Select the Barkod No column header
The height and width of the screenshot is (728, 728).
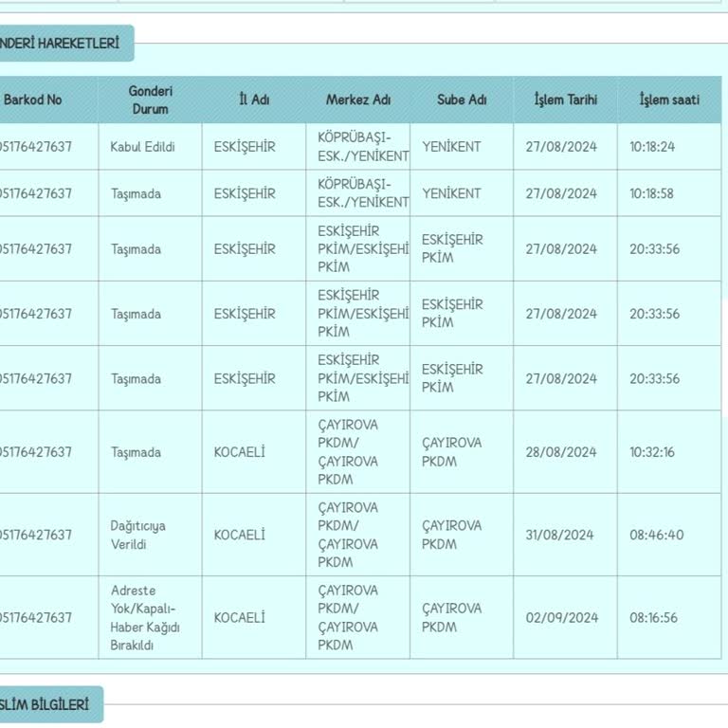(x=48, y=100)
